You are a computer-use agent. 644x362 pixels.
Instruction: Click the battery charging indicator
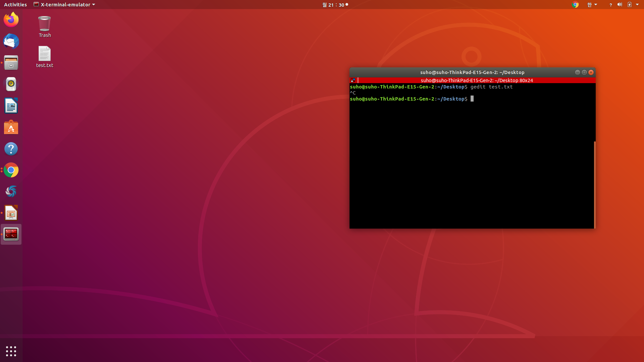630,5
